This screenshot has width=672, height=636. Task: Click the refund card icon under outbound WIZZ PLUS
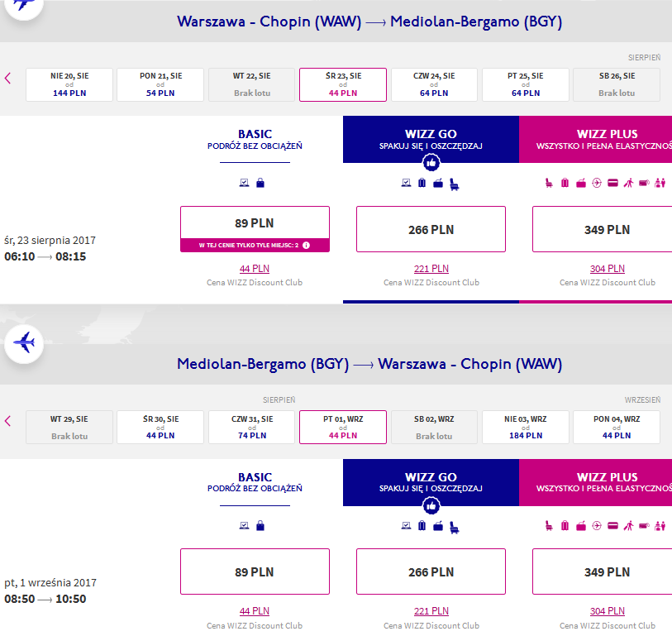point(612,183)
